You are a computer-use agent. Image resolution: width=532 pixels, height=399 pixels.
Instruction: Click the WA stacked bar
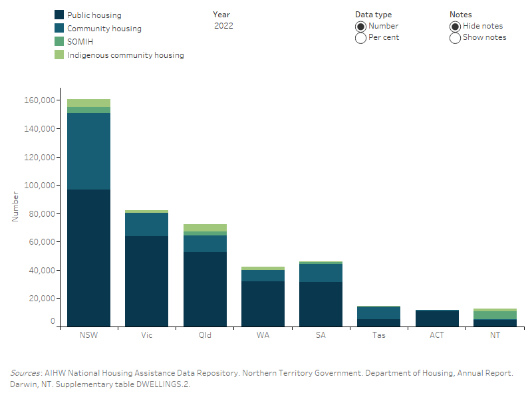tap(263, 293)
